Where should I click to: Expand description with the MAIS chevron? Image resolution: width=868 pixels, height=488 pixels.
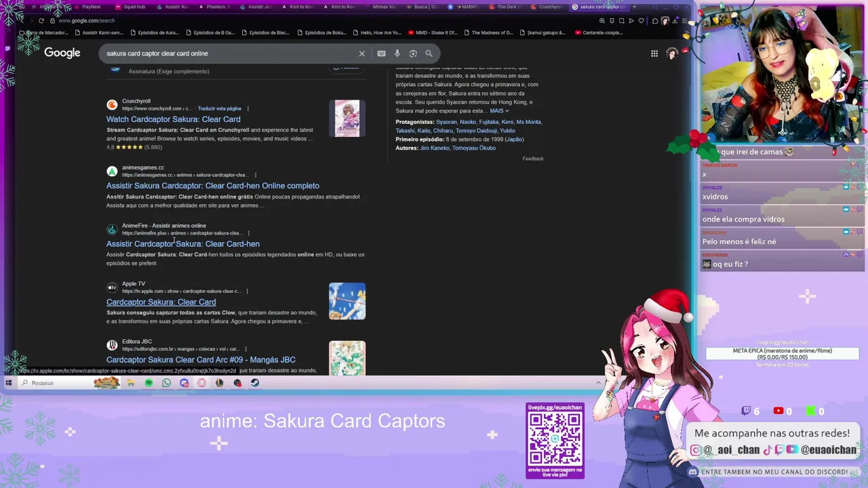point(499,110)
